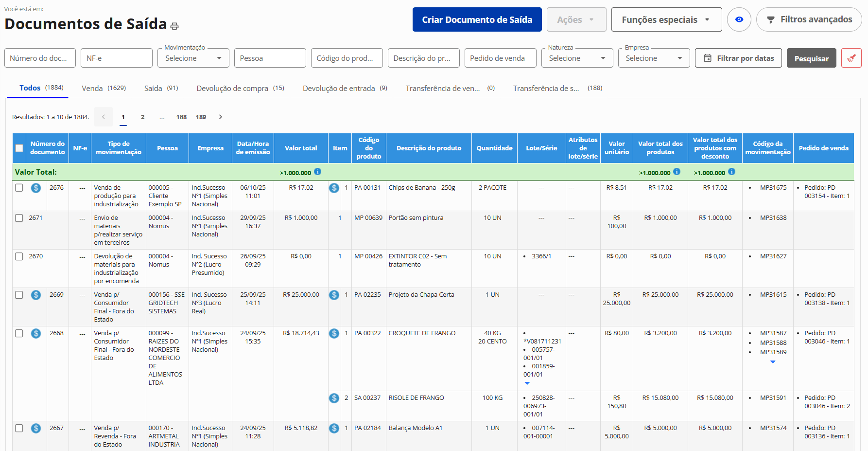This screenshot has height=451, width=868.
Task: Go to next results page arrow
Action: tap(221, 117)
